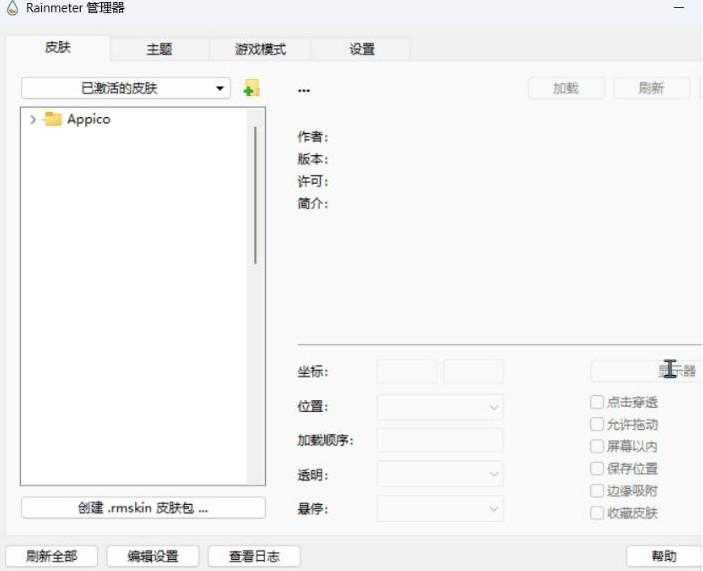
Task: Open the 已激活的皮肤 dropdown
Action: tap(126, 88)
